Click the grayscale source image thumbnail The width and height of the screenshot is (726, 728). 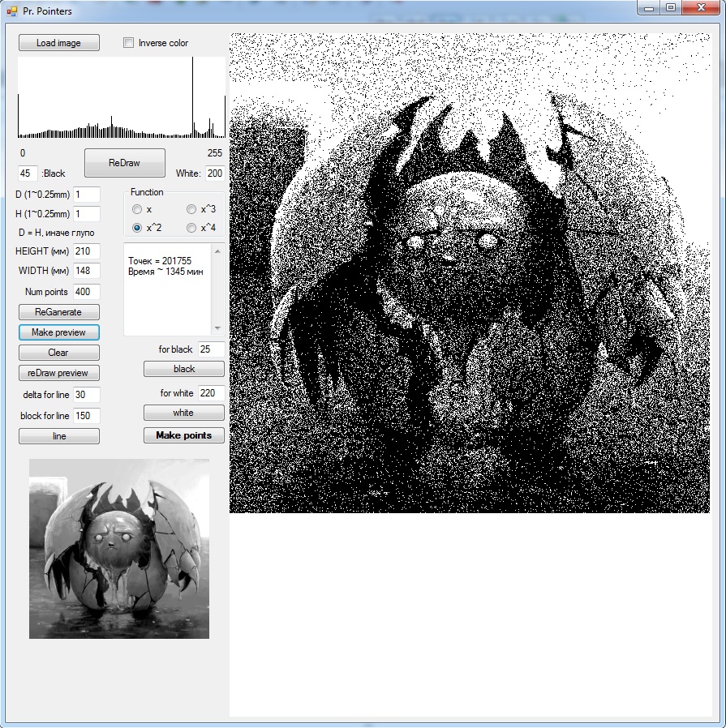119,549
